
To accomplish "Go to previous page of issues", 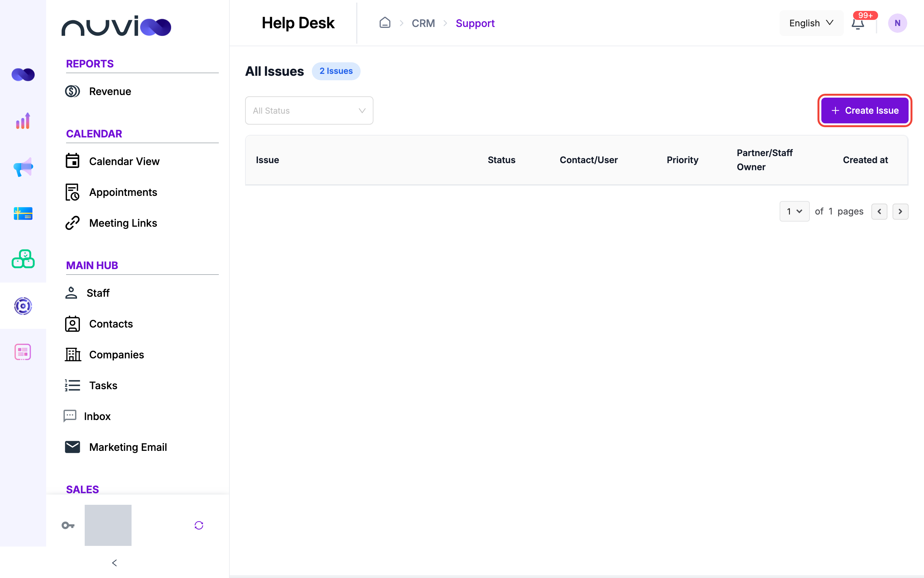I will [x=879, y=211].
